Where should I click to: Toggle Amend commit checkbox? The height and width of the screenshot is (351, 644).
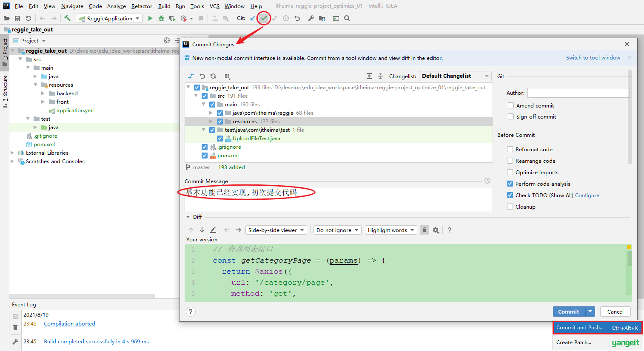(511, 105)
